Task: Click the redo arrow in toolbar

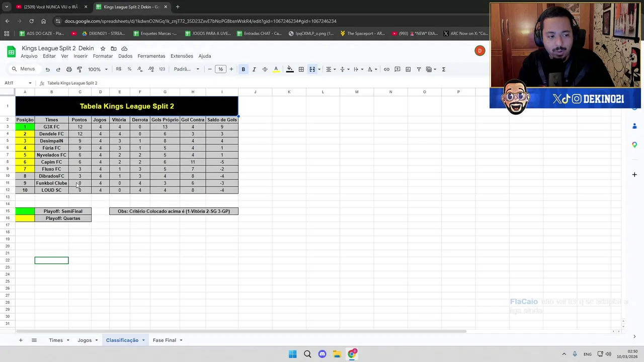Action: (58, 69)
